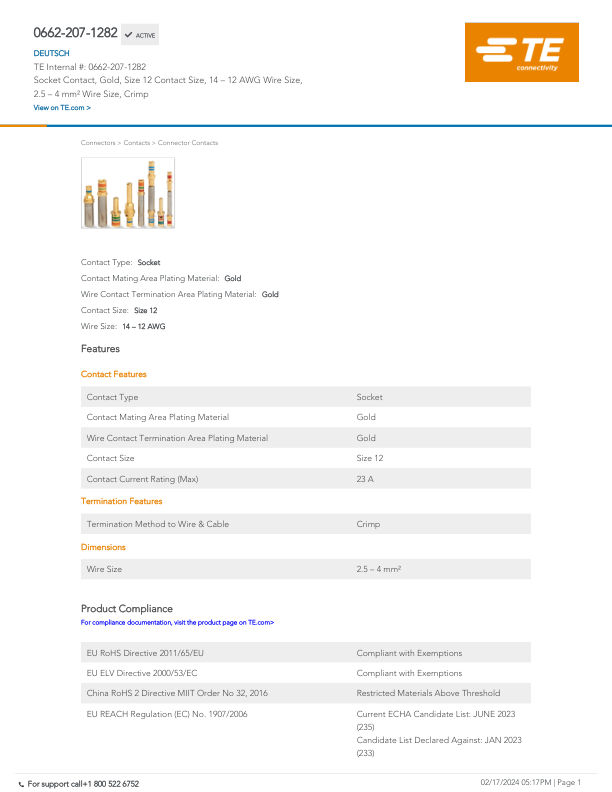Click the Product Compliance heading

127,609
